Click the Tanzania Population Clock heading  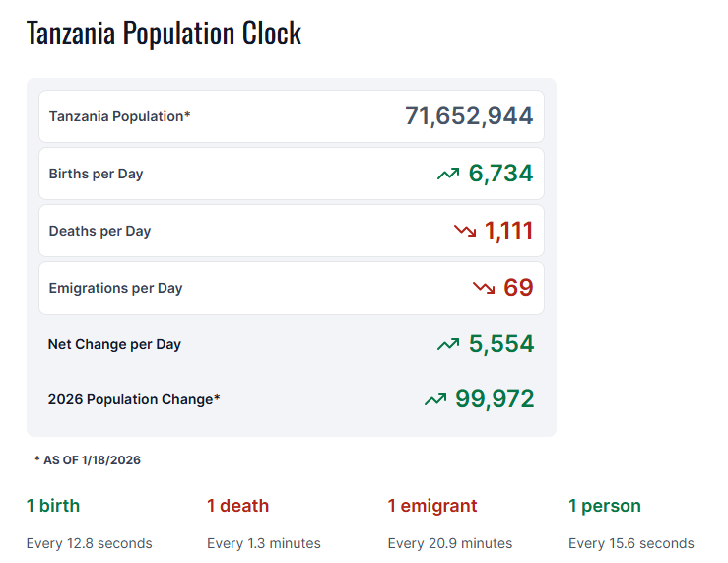point(164,34)
